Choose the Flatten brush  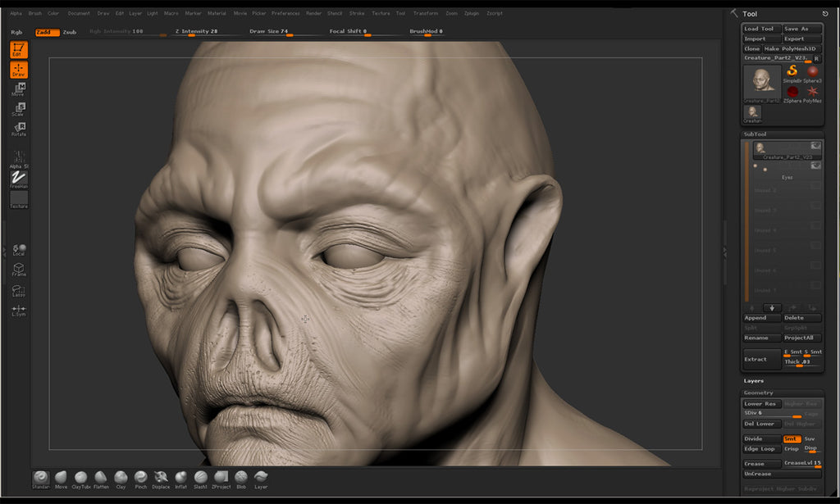click(101, 478)
